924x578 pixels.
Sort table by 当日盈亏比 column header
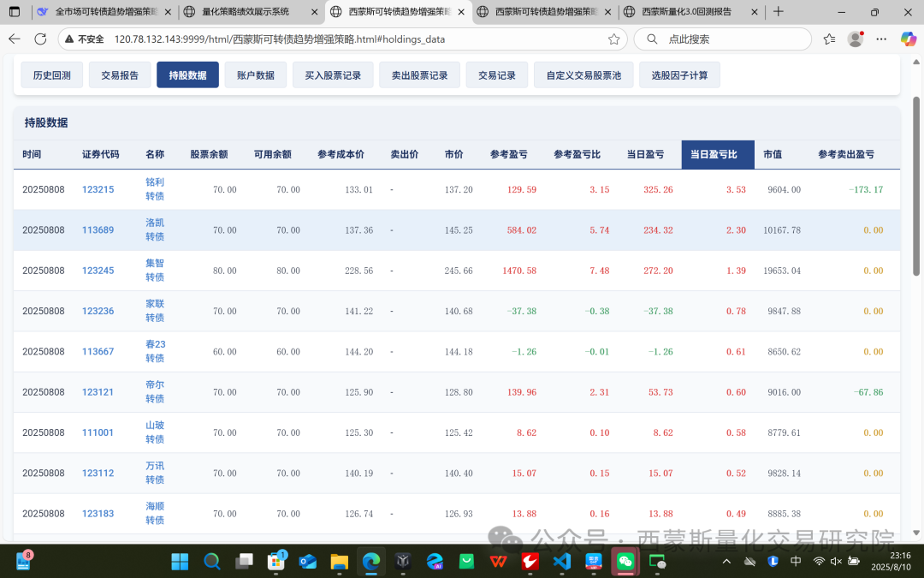click(718, 154)
